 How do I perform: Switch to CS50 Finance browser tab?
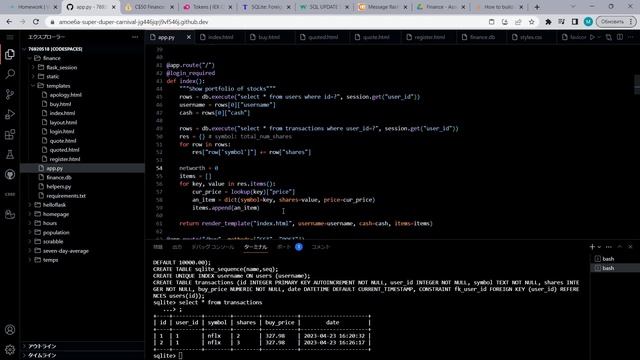coord(149,7)
